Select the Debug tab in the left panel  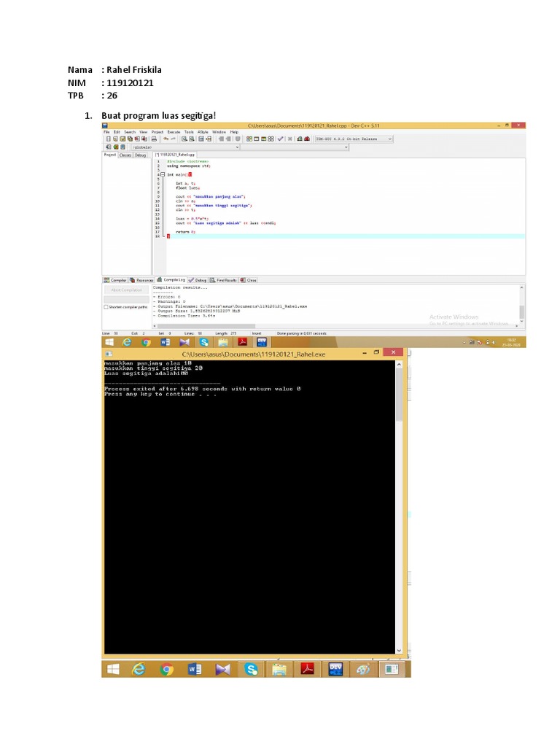coord(141,155)
